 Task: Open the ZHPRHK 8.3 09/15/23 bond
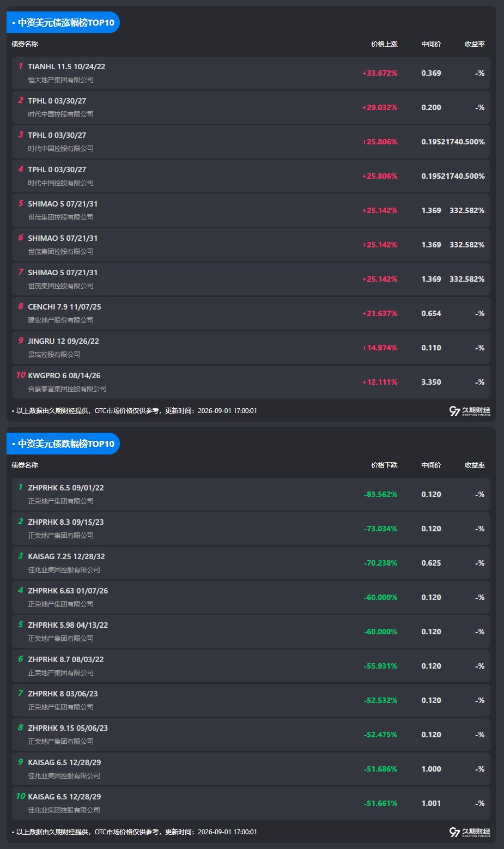(66, 522)
